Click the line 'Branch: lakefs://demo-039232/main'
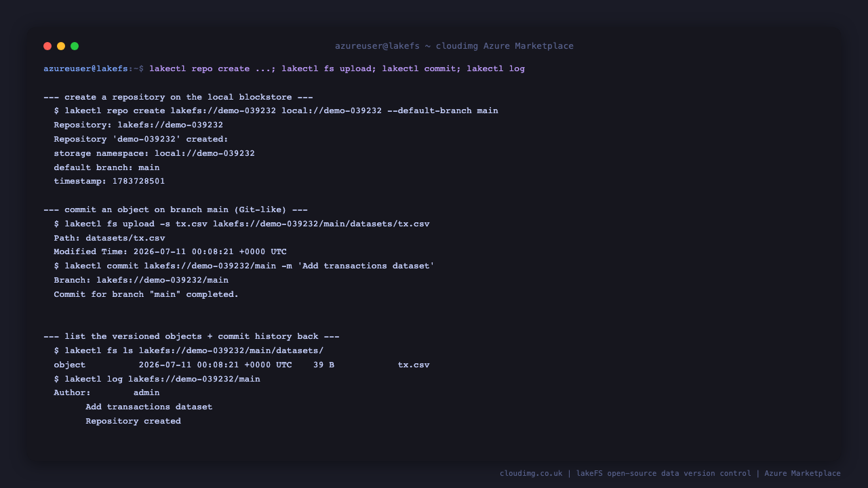Viewport: 868px width, 488px height. point(141,280)
